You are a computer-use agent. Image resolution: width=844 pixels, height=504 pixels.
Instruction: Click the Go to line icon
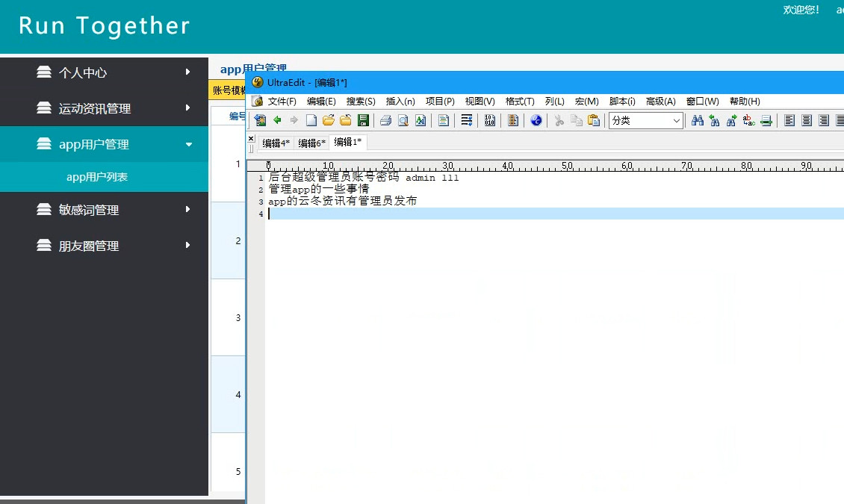pos(766,120)
